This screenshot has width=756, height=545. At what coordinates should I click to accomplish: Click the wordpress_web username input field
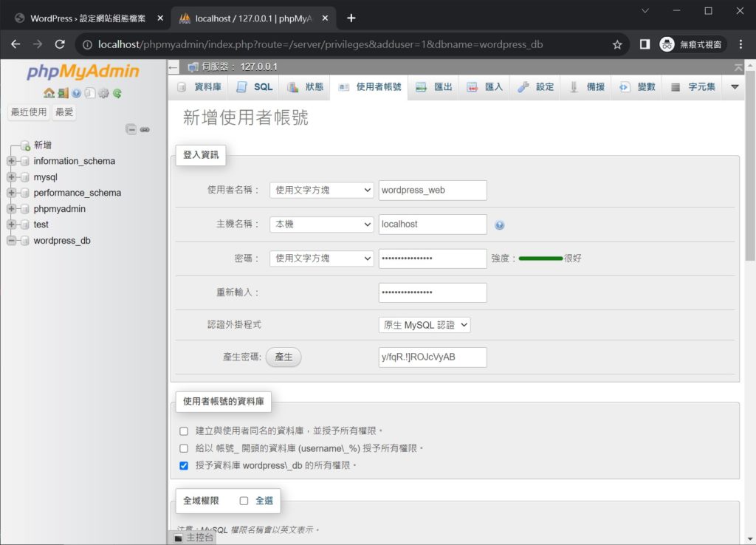click(433, 191)
